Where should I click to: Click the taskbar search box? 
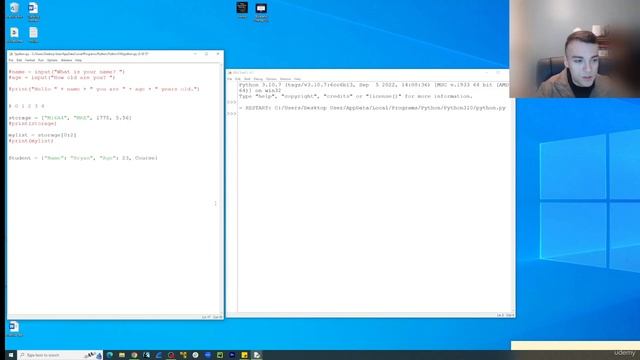[x=60, y=355]
